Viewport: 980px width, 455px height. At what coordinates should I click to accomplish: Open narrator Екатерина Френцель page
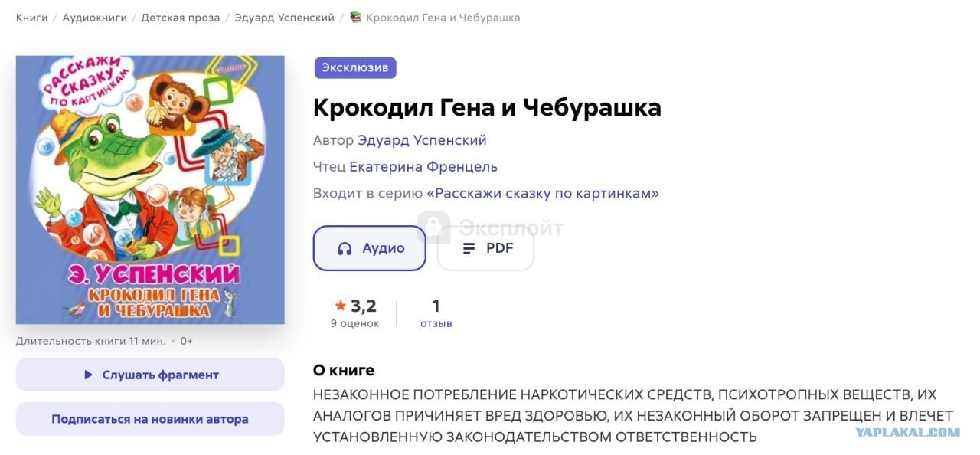pos(423,166)
